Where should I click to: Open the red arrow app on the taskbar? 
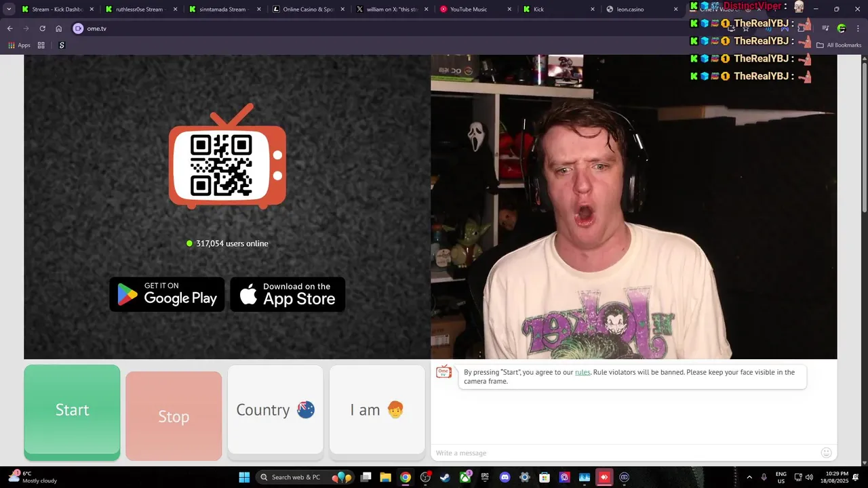pyautogui.click(x=604, y=477)
